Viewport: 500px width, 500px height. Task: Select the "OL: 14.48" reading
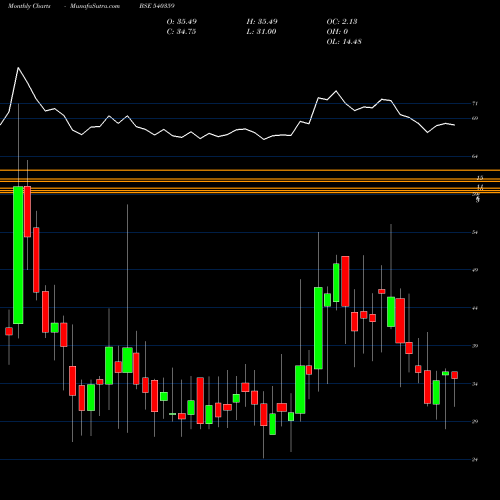coord(344,42)
